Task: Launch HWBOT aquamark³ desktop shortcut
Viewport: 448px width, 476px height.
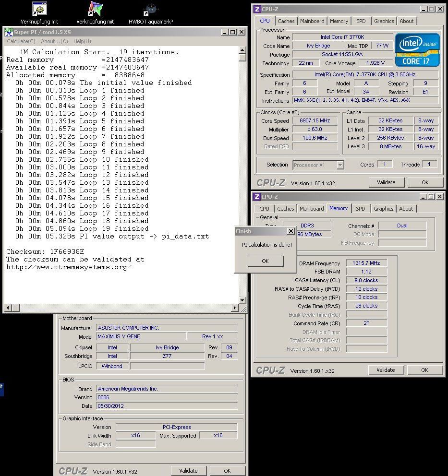Action: [151, 13]
